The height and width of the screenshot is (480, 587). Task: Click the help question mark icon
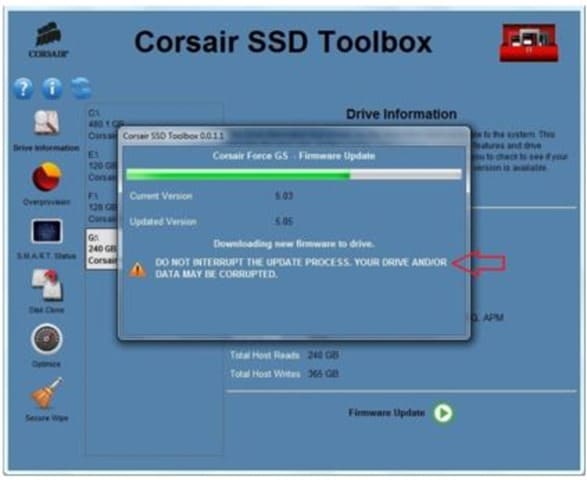(23, 88)
